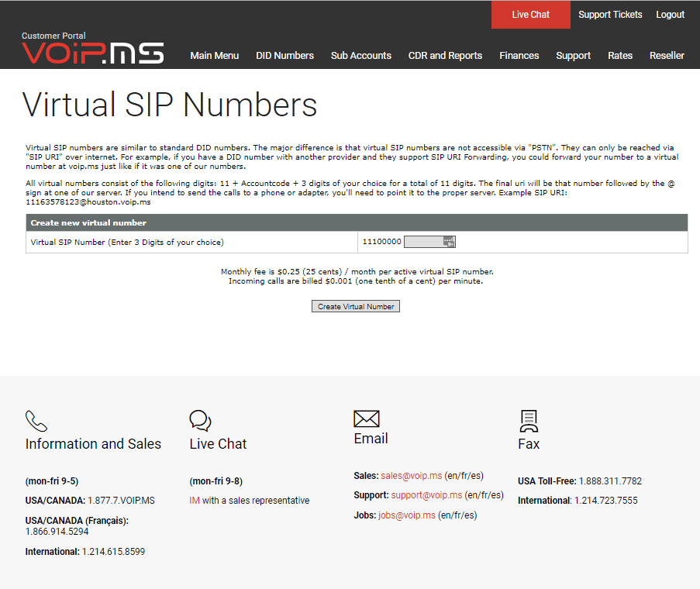Open the Finances menu
Viewport: 700px width, 589px height.
click(519, 55)
